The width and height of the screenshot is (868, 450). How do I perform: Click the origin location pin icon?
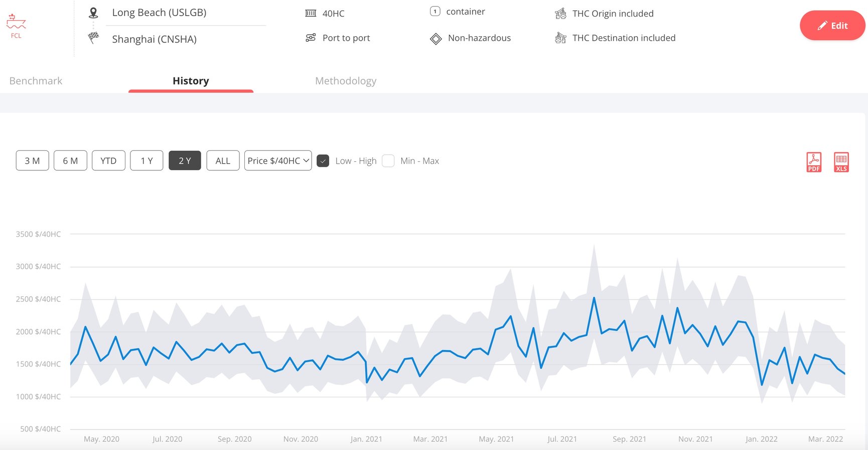(x=93, y=13)
